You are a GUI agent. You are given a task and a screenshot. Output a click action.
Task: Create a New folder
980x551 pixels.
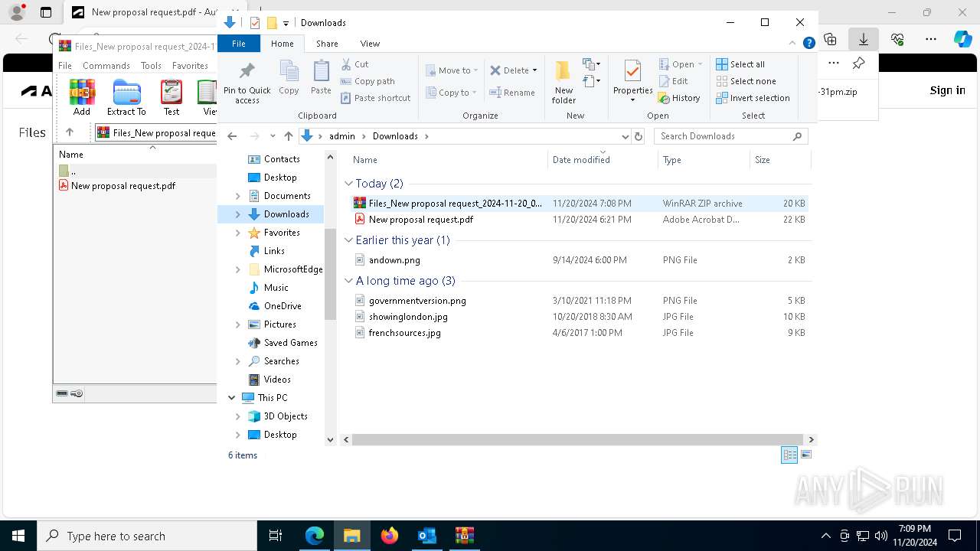tap(563, 82)
